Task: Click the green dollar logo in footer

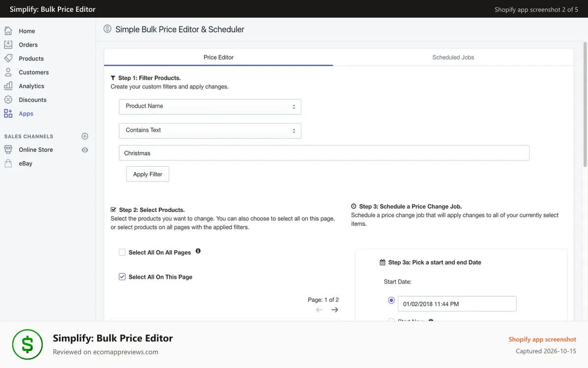Action: tap(27, 344)
